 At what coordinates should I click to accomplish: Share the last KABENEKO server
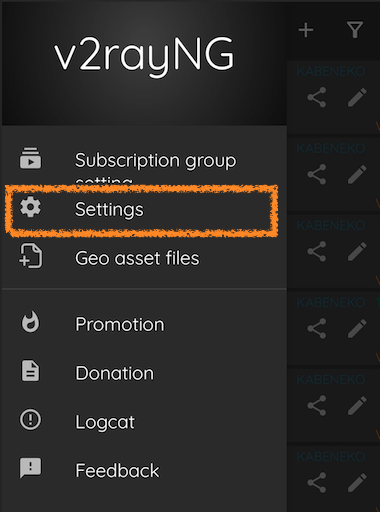point(317,482)
